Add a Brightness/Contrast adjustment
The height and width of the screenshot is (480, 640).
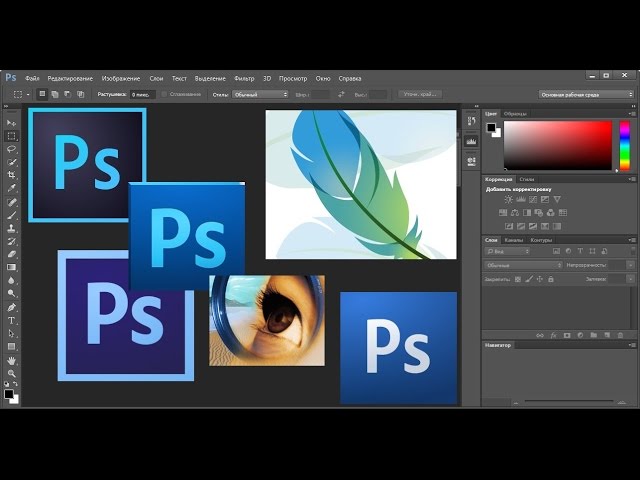509,199
